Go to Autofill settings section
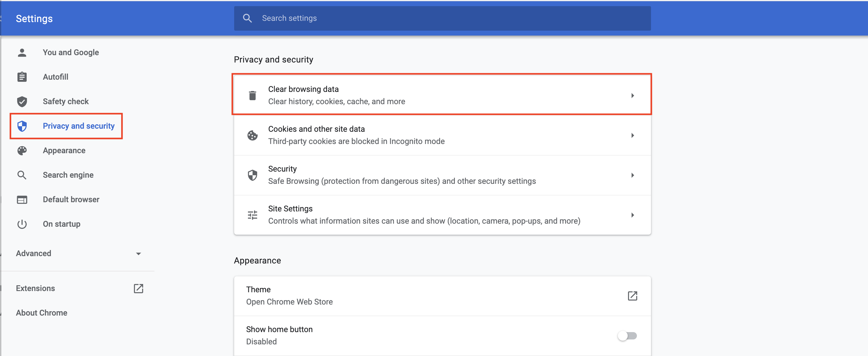This screenshot has height=356, width=868. pyautogui.click(x=55, y=77)
